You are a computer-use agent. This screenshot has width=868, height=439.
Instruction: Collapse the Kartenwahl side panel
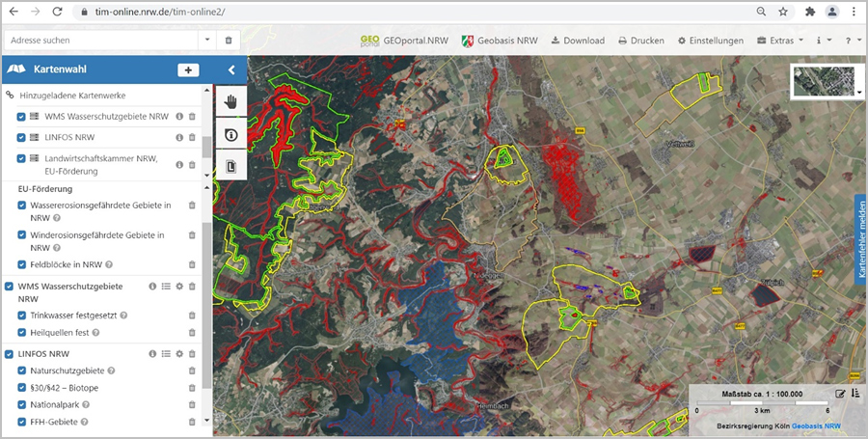point(231,70)
